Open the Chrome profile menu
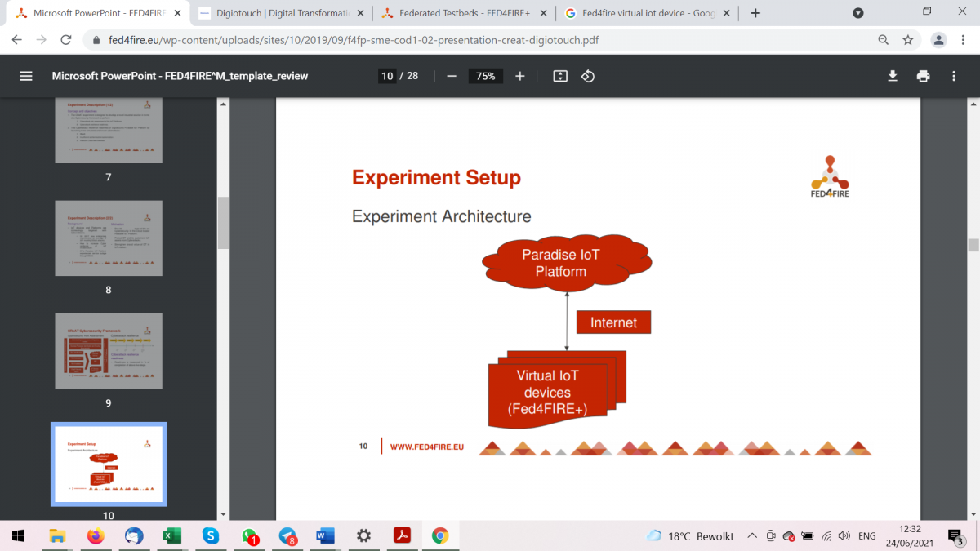This screenshot has height=551, width=980. coord(939,39)
